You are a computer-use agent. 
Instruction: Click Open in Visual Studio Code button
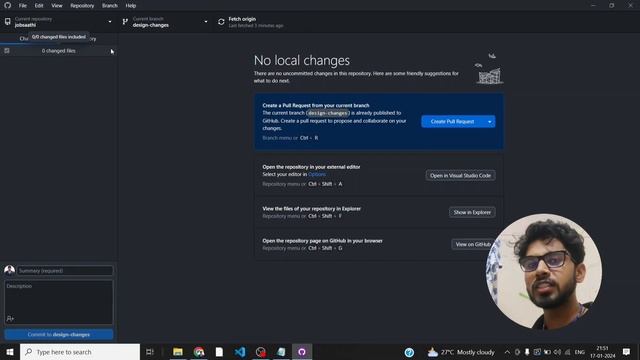tap(460, 176)
